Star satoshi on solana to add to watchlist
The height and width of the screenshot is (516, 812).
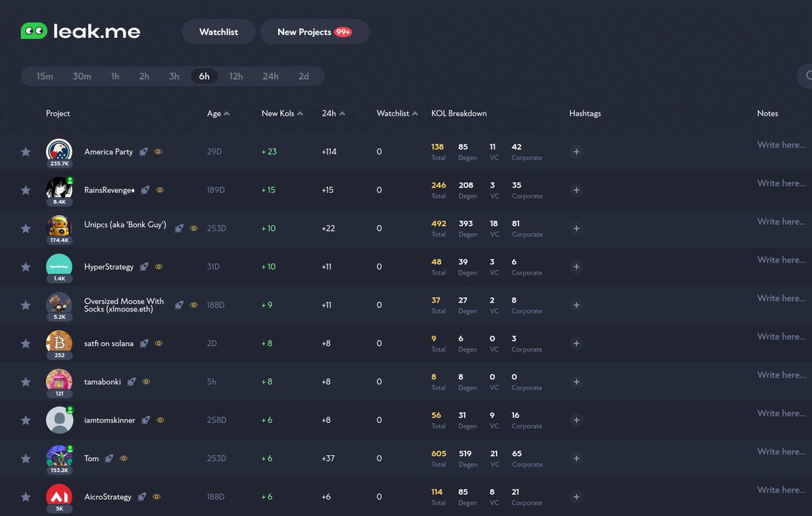(26, 343)
